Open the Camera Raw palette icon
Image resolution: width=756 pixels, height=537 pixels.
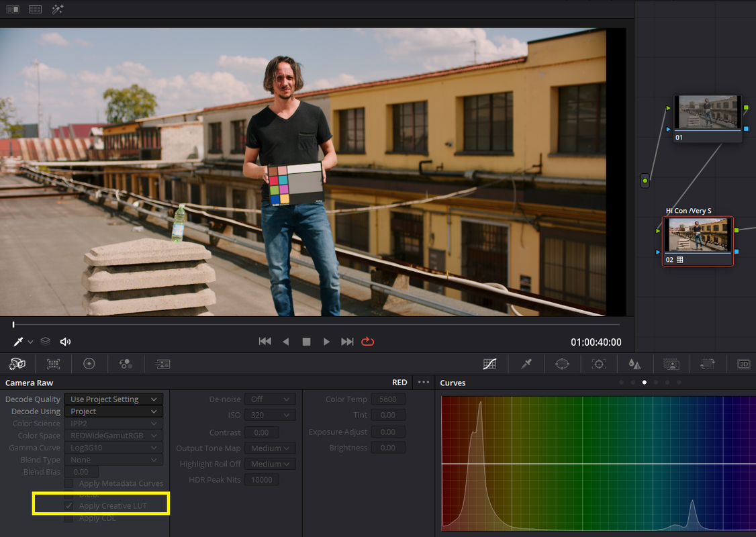pyautogui.click(x=17, y=364)
